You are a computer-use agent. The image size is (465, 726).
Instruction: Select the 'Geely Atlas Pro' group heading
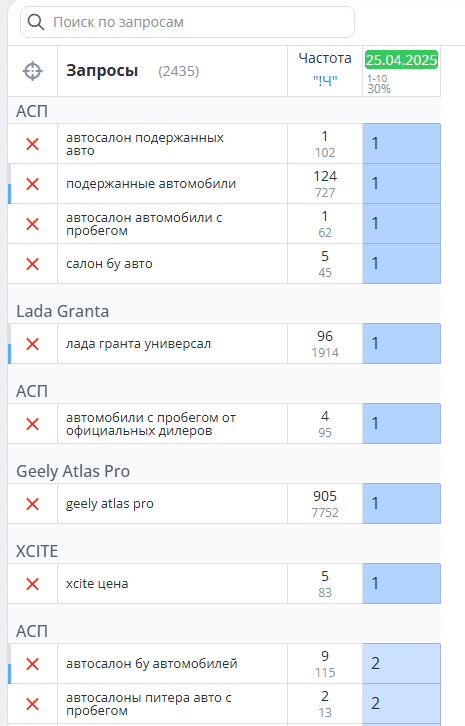(x=73, y=471)
